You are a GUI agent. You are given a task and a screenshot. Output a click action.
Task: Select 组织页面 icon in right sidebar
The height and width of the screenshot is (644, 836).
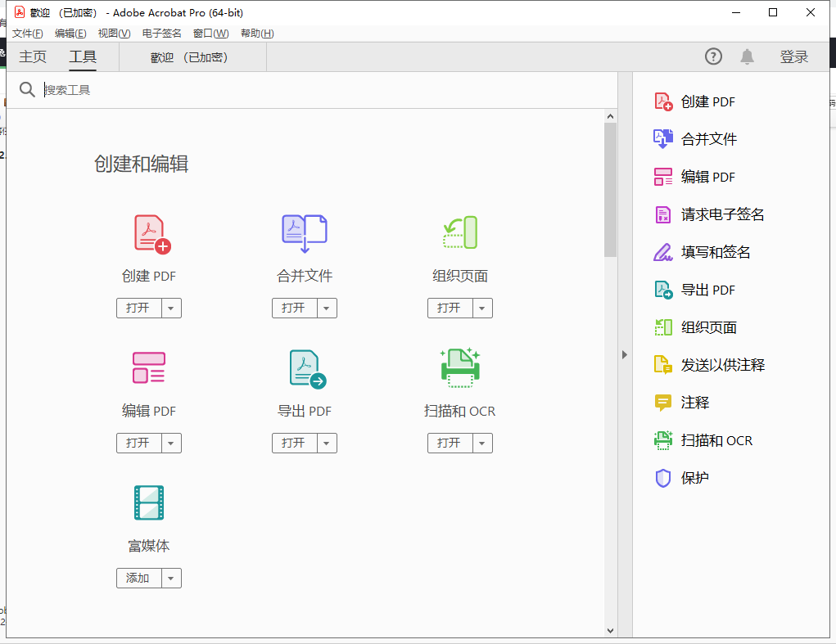pos(663,327)
